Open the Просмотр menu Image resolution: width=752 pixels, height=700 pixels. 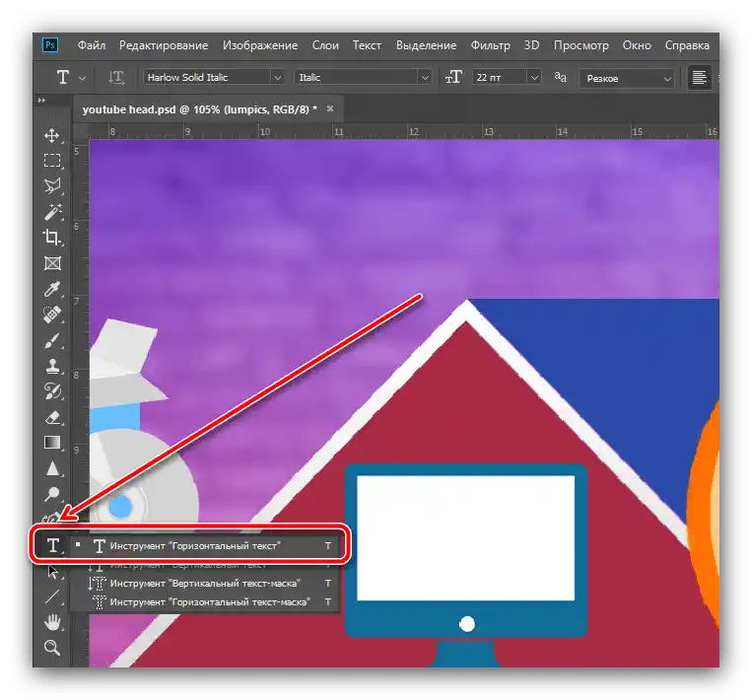tap(581, 45)
